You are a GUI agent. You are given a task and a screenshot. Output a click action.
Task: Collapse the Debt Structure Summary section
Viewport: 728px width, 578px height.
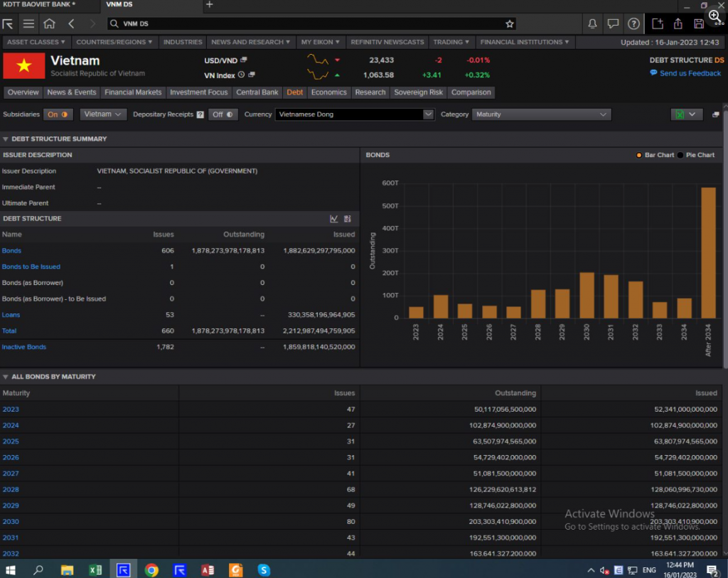(6, 139)
